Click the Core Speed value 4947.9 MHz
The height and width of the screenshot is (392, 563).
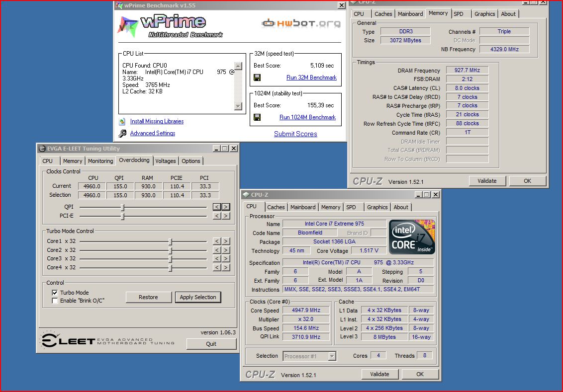tap(306, 310)
